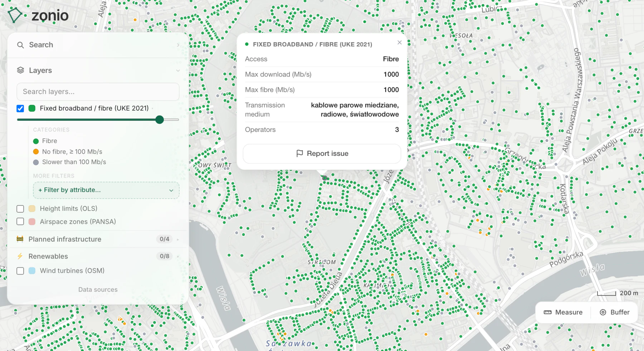644x351 pixels.
Task: Click the Search layers input field
Action: tap(98, 92)
